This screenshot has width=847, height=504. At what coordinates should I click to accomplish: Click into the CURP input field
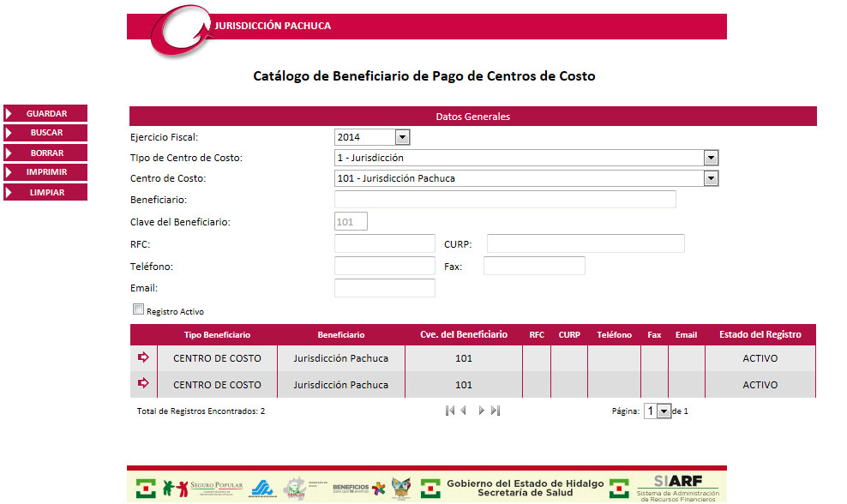(x=586, y=243)
